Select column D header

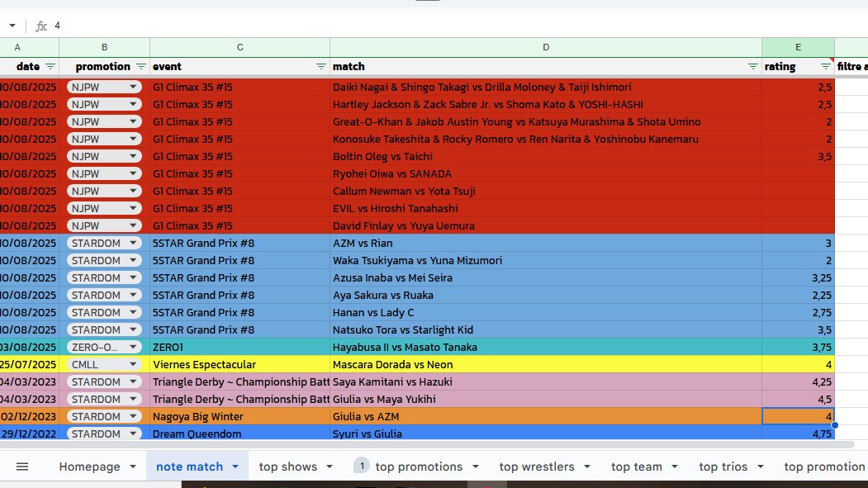[x=546, y=47]
